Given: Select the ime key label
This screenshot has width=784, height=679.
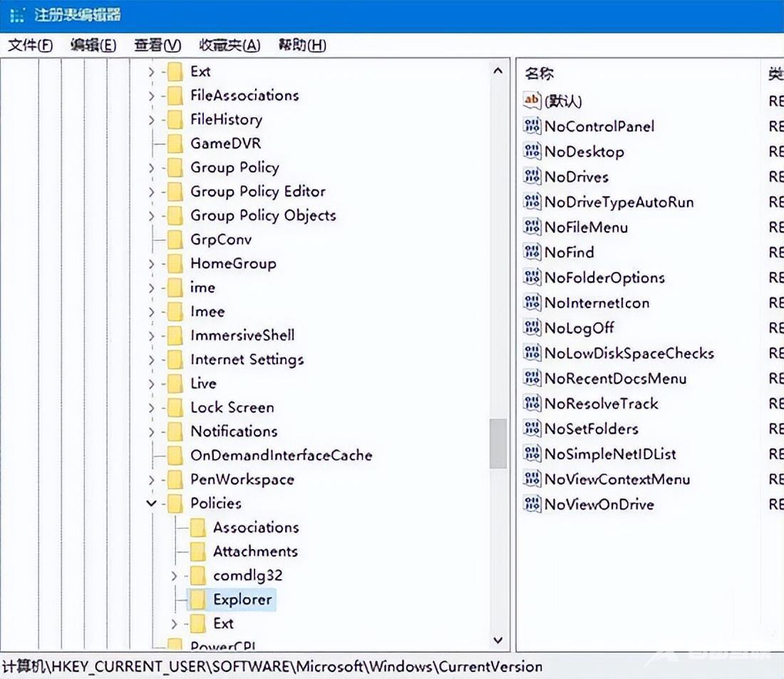Looking at the screenshot, I should [202, 287].
